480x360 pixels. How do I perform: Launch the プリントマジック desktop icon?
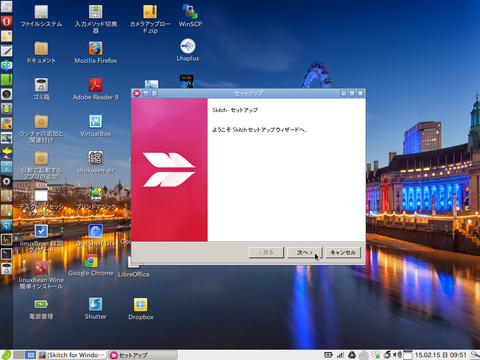96,199
